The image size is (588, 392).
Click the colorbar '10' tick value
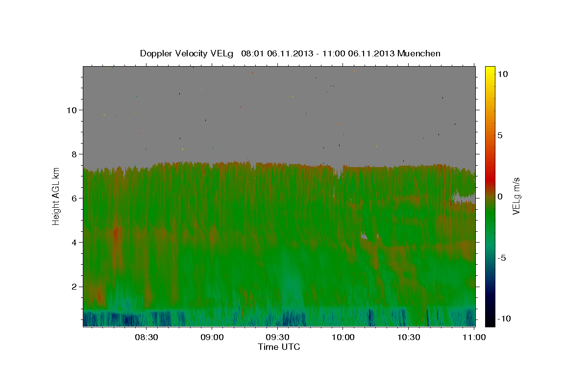pyautogui.click(x=502, y=73)
